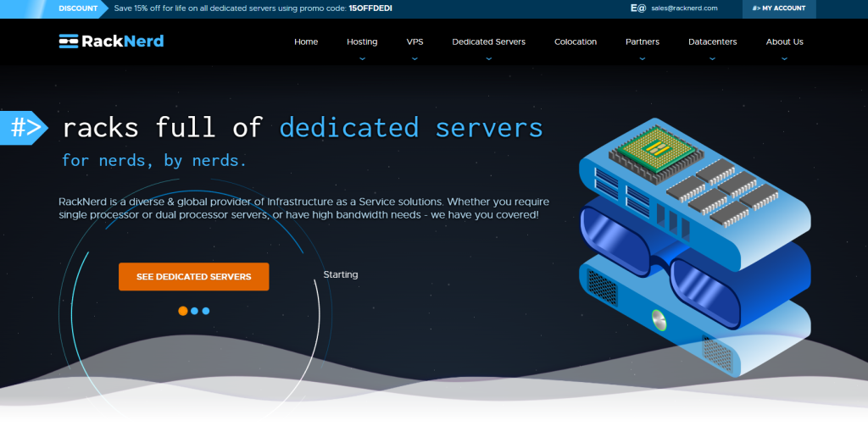The height and width of the screenshot is (426, 868).
Task: Click the RackNerd logo
Action: (111, 41)
